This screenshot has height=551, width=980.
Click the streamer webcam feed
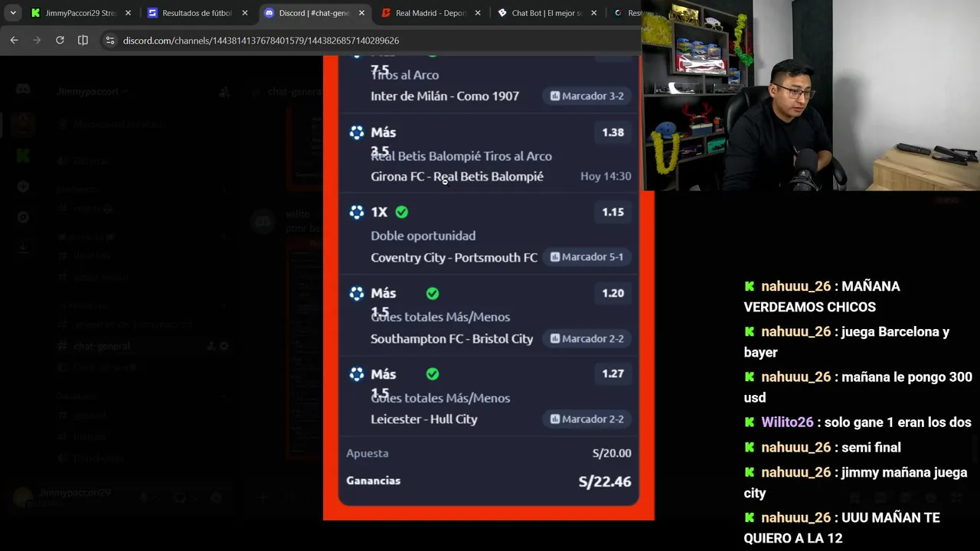tap(811, 95)
